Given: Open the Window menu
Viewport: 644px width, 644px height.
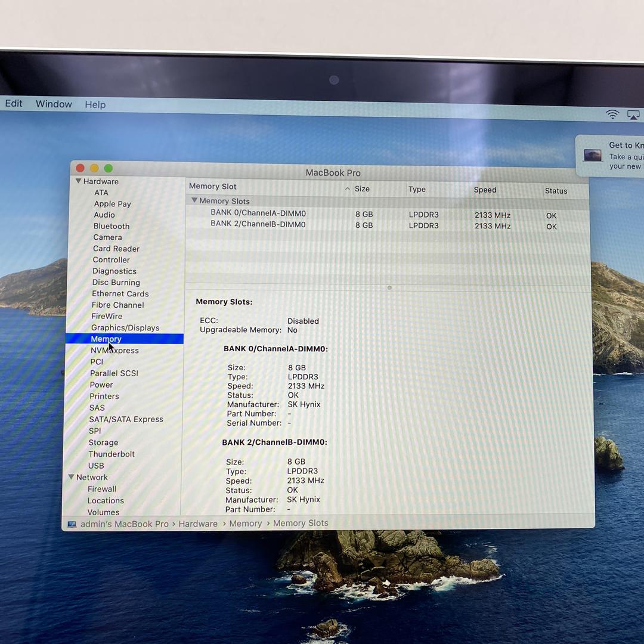Looking at the screenshot, I should pyautogui.click(x=54, y=104).
